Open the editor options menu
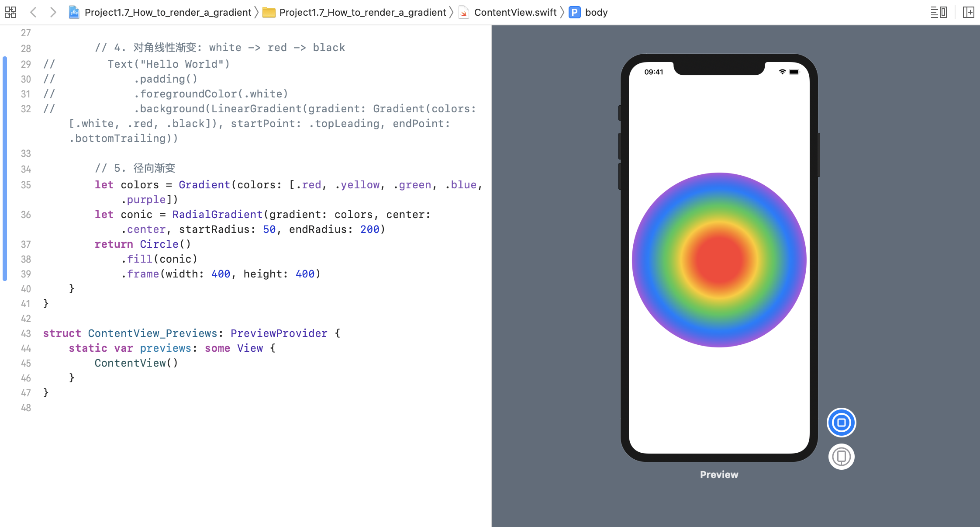Screen dimensions: 980x527 point(939,12)
